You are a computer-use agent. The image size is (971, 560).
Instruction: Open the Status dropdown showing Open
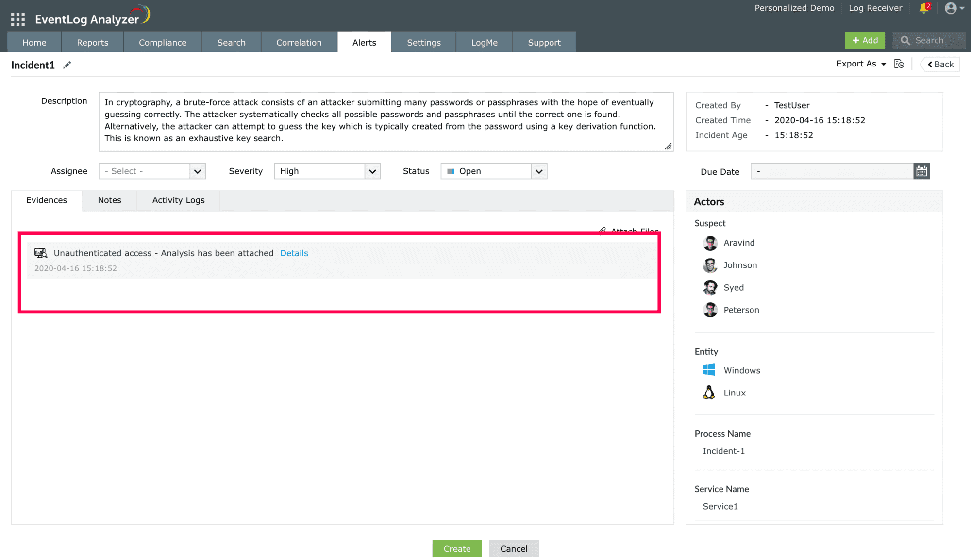pos(539,171)
